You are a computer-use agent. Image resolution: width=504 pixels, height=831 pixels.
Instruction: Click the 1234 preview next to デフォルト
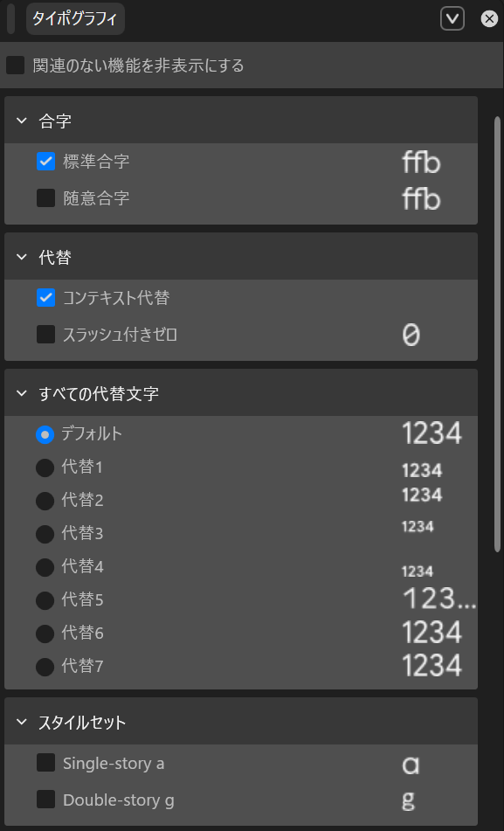(x=432, y=433)
